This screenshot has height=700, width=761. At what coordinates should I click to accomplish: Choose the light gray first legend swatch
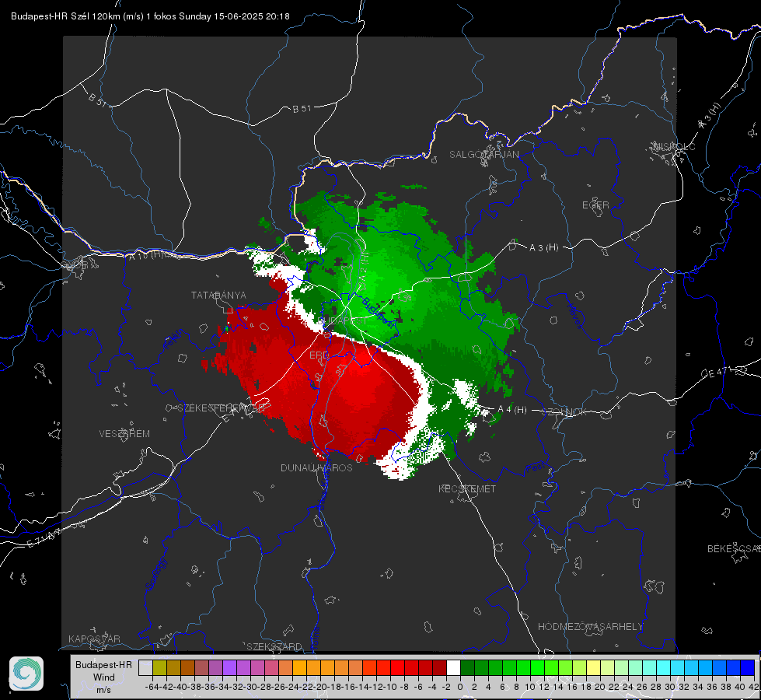point(145,667)
